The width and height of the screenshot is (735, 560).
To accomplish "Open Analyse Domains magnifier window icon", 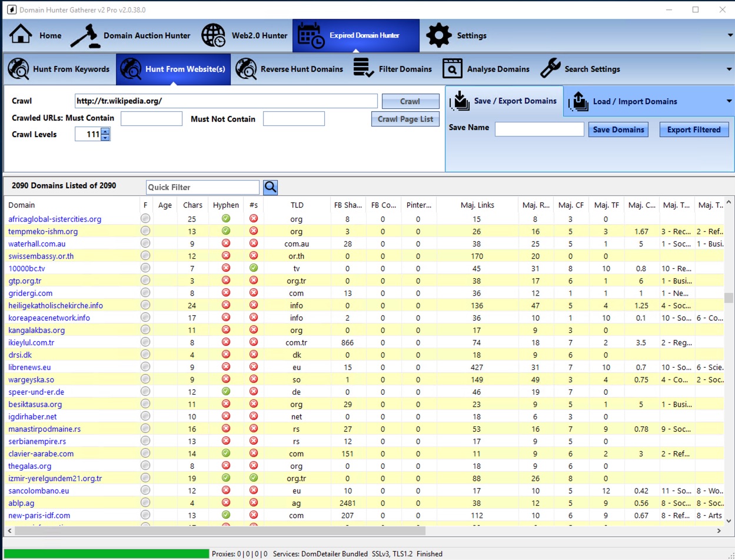I will point(452,69).
